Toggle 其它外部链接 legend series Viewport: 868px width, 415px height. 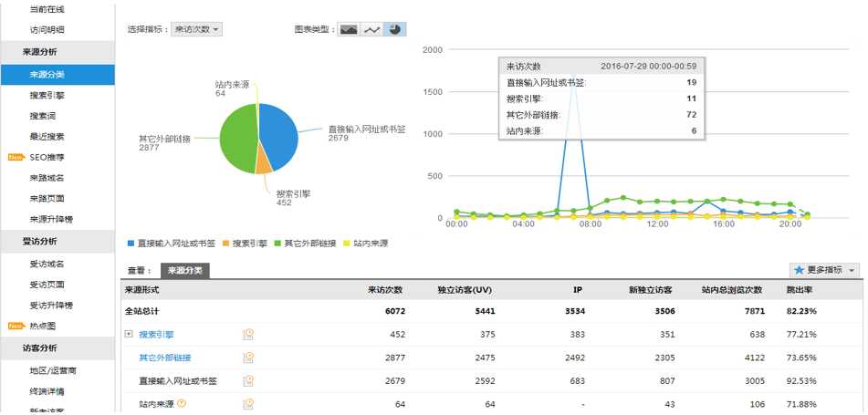pyautogui.click(x=306, y=243)
